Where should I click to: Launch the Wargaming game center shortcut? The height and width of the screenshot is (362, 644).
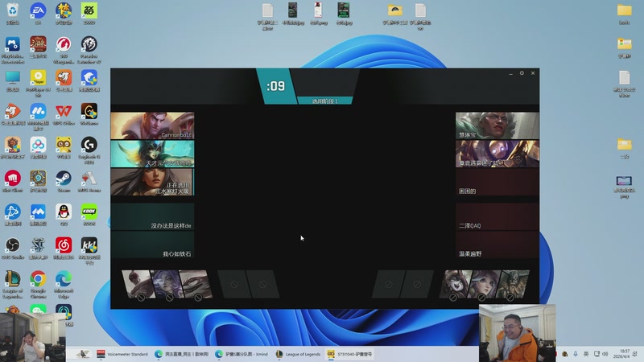(x=64, y=50)
